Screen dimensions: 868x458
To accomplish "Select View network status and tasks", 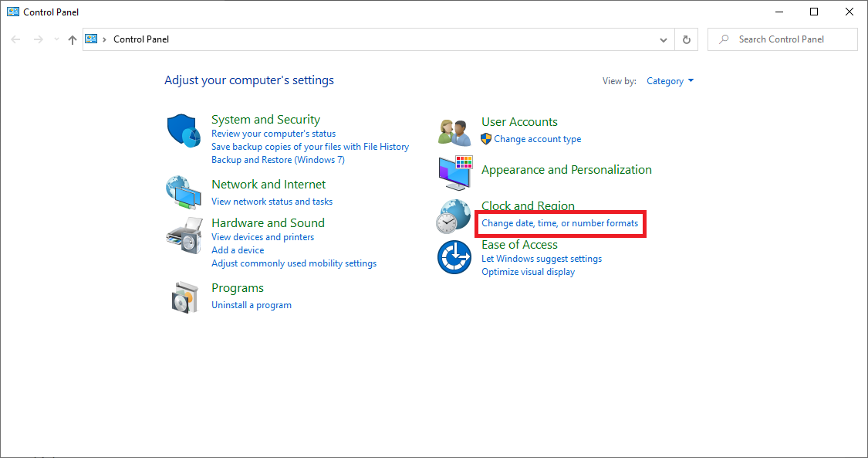I will tap(272, 202).
